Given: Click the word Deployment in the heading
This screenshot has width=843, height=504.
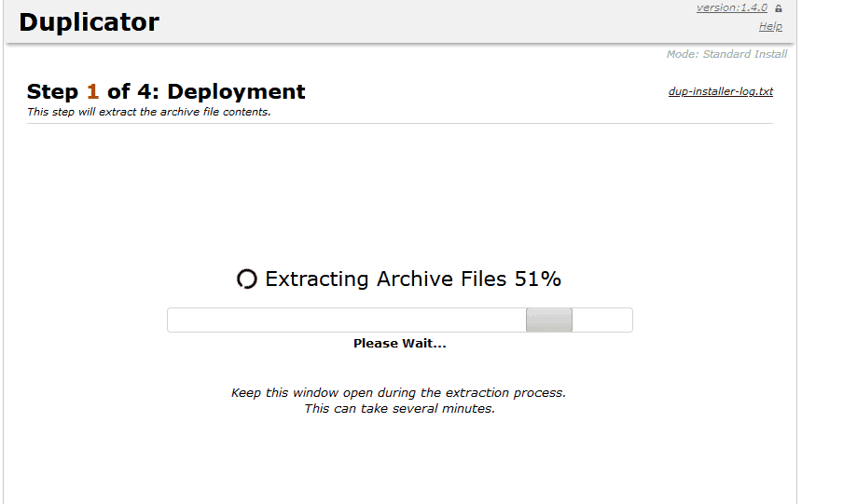Looking at the screenshot, I should 236,91.
